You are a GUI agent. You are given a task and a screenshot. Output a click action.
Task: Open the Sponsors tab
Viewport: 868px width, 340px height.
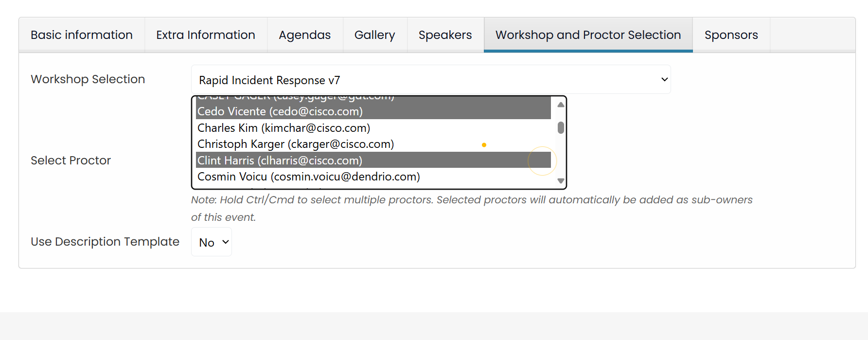click(x=731, y=35)
